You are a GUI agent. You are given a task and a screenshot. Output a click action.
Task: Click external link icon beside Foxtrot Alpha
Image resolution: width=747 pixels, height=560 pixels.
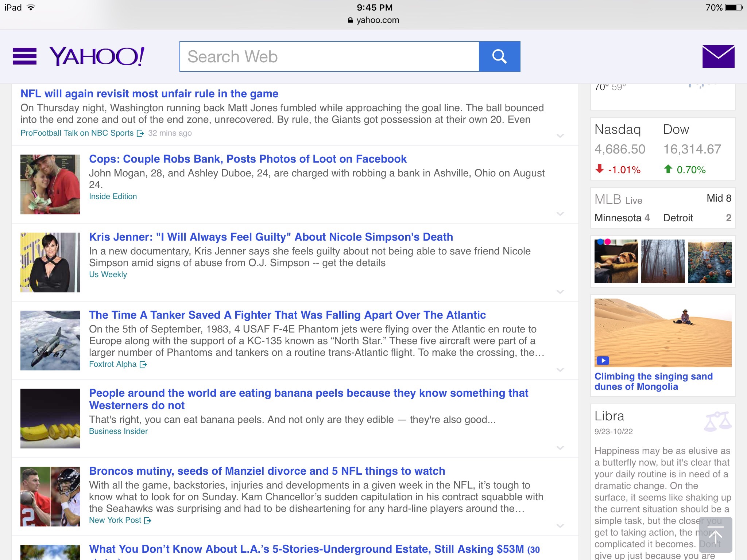tap(143, 365)
